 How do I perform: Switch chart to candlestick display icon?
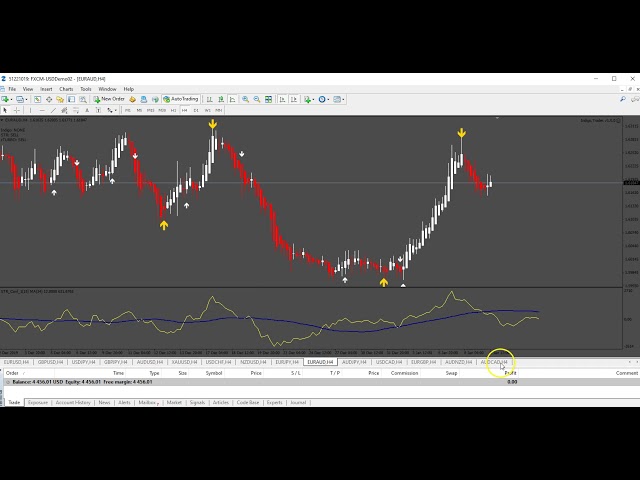(x=221, y=99)
